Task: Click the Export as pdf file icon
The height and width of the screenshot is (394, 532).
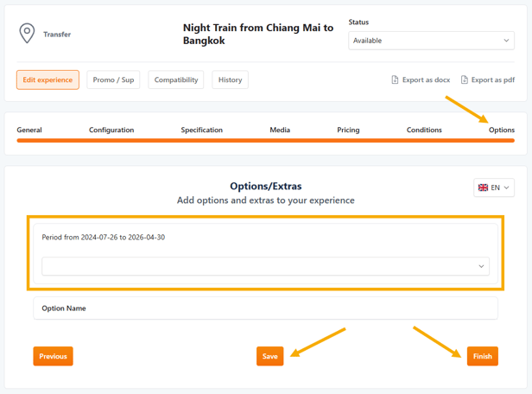Action: [464, 80]
